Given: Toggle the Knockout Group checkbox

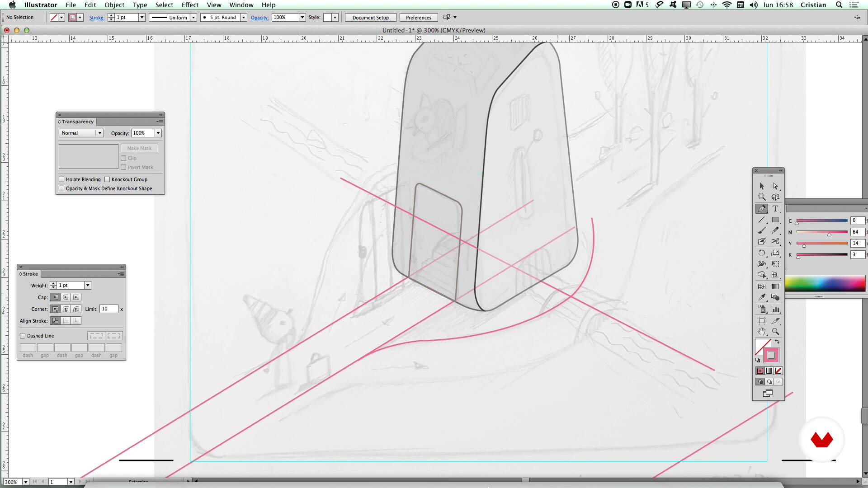Looking at the screenshot, I should 108,179.
